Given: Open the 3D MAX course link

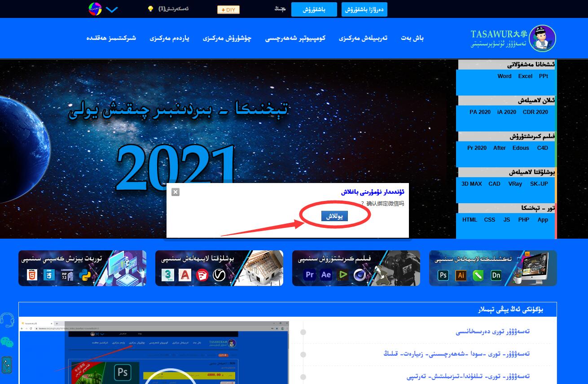Looking at the screenshot, I should (x=472, y=184).
